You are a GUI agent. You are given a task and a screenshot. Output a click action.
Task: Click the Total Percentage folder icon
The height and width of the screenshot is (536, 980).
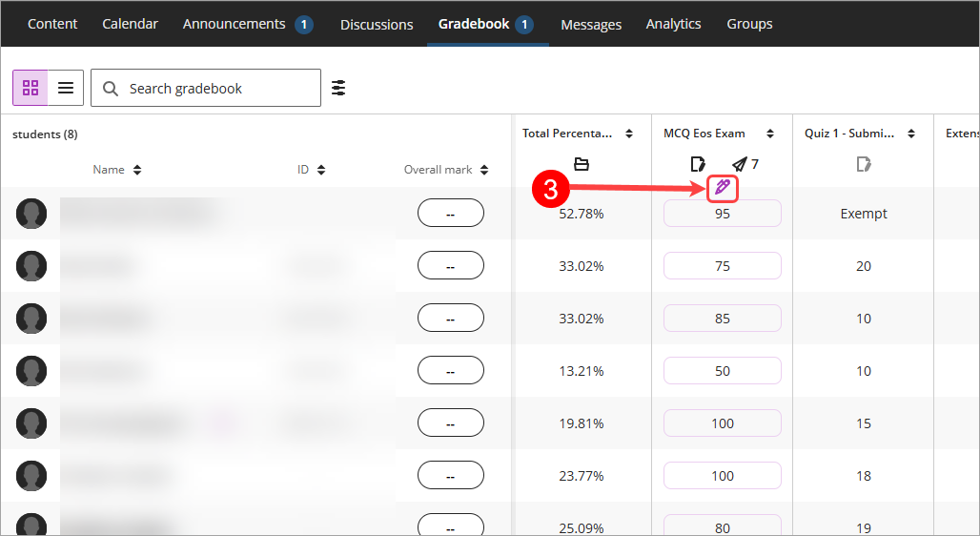(582, 164)
